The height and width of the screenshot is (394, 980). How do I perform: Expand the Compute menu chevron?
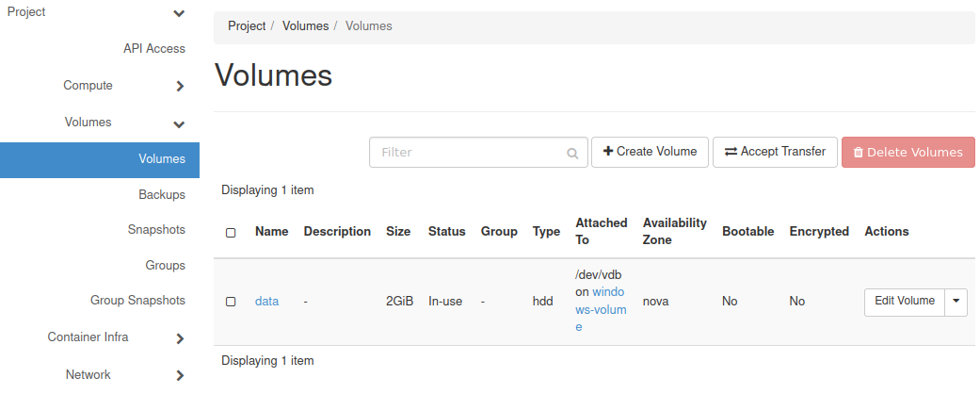[180, 87]
